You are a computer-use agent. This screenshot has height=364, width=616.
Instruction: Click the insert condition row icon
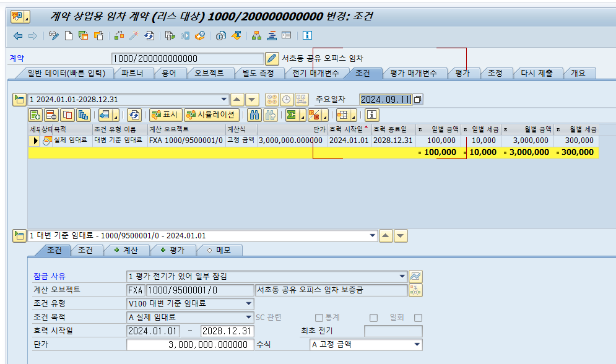(x=35, y=115)
